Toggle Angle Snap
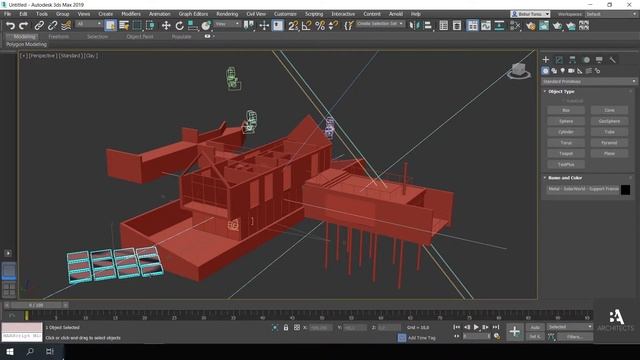 pyautogui.click(x=307, y=26)
